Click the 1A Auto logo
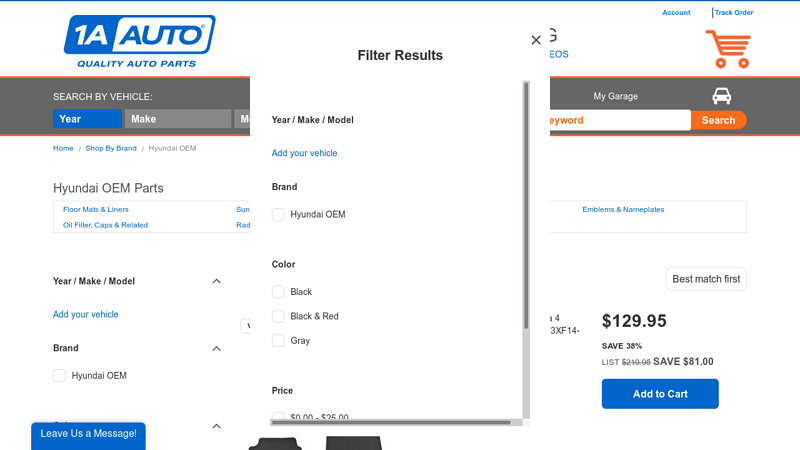Image resolution: width=800 pixels, height=450 pixels. tap(139, 41)
